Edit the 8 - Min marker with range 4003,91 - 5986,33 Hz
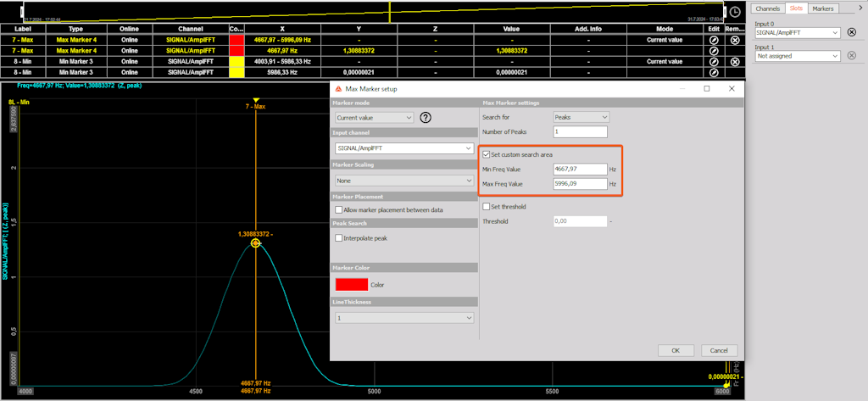Image resolution: width=868 pixels, height=401 pixels. coord(714,62)
